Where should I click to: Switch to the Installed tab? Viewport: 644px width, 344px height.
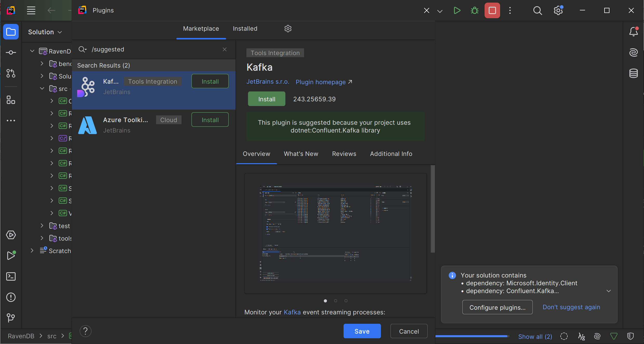pyautogui.click(x=245, y=29)
